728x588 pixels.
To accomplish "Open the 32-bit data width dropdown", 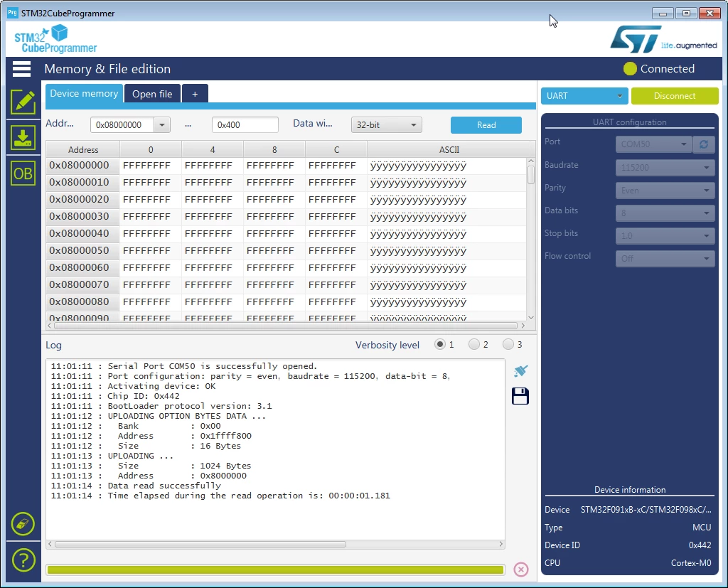I will click(x=387, y=125).
